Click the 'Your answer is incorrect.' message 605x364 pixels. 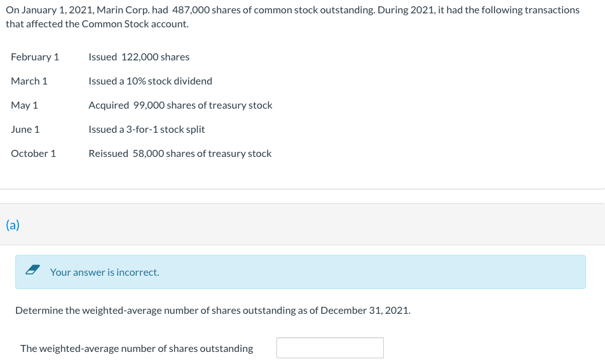click(105, 273)
